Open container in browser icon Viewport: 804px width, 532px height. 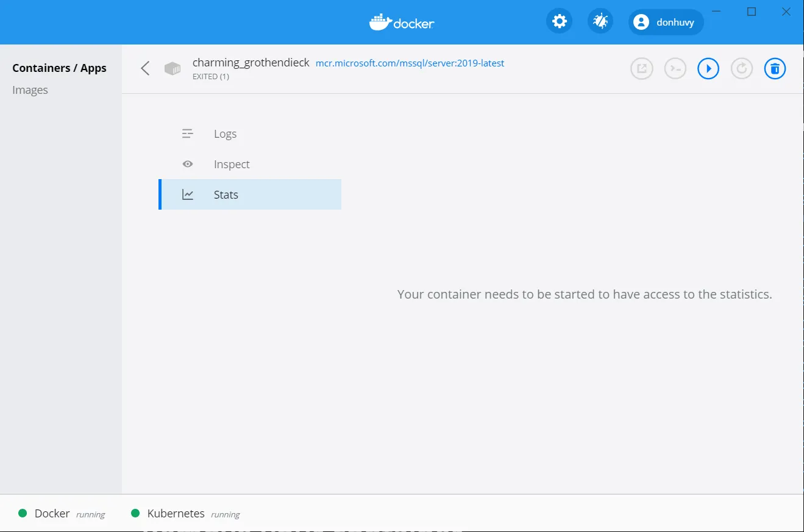(642, 69)
